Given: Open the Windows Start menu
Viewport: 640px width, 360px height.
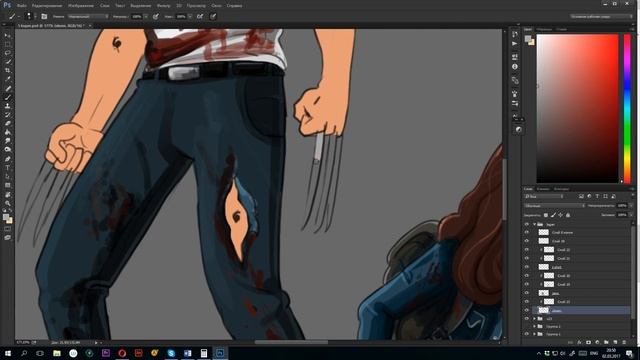Looking at the screenshot, I should point(8,353).
